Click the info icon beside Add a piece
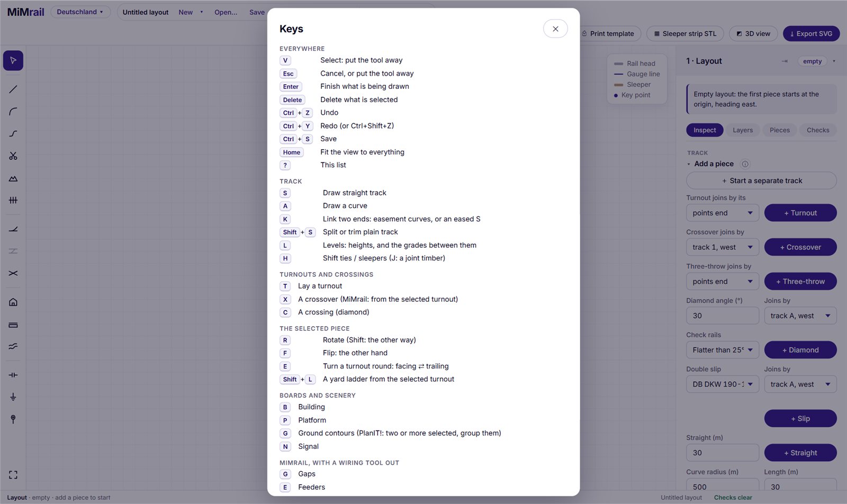This screenshot has width=847, height=504. 745,164
